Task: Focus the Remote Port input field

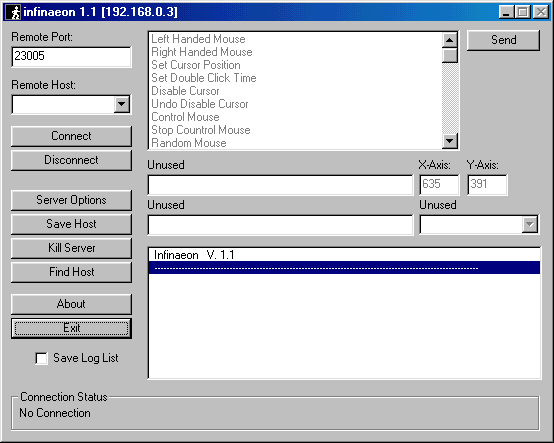Action: tap(71, 57)
